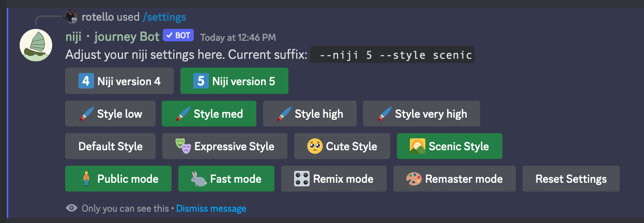Click the message timestamp 12:46 PM

pyautogui.click(x=238, y=37)
